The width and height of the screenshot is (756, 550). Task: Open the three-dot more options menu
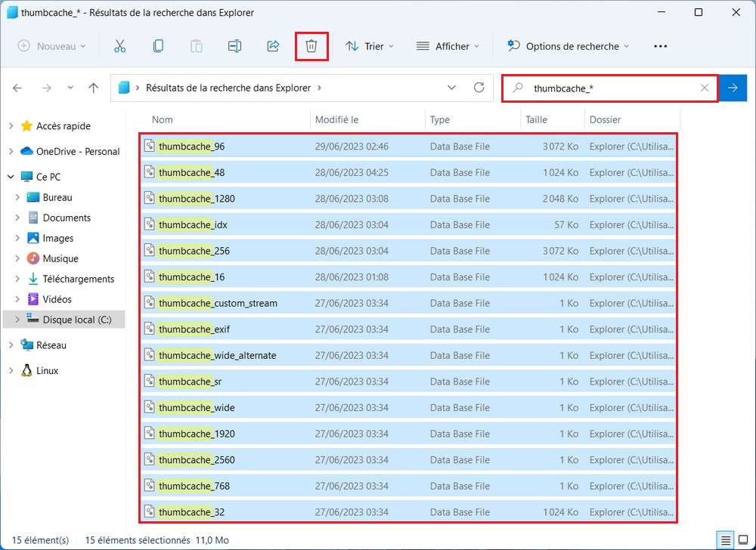click(660, 46)
